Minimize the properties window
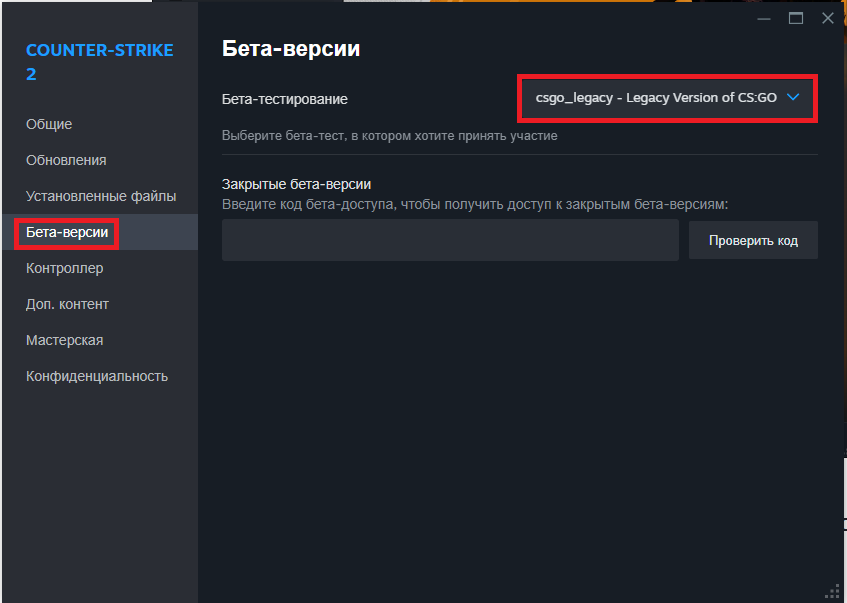This screenshot has height=603, width=847. click(x=764, y=18)
